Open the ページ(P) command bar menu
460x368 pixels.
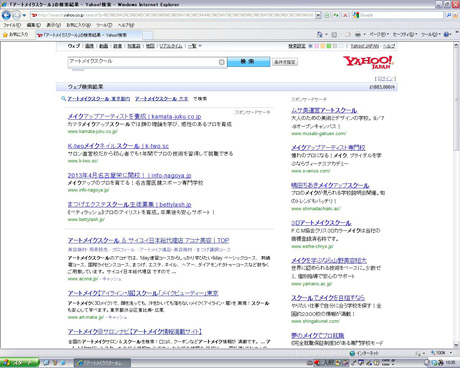(x=379, y=34)
